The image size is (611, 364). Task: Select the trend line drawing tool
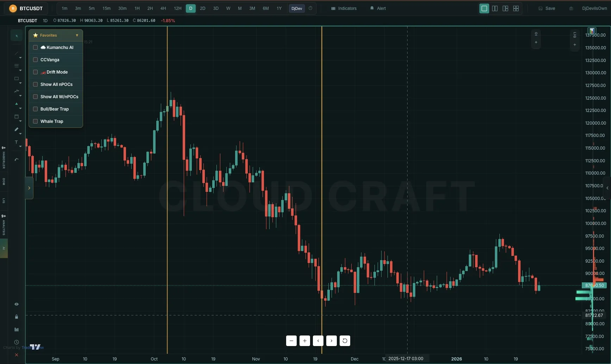16,54
